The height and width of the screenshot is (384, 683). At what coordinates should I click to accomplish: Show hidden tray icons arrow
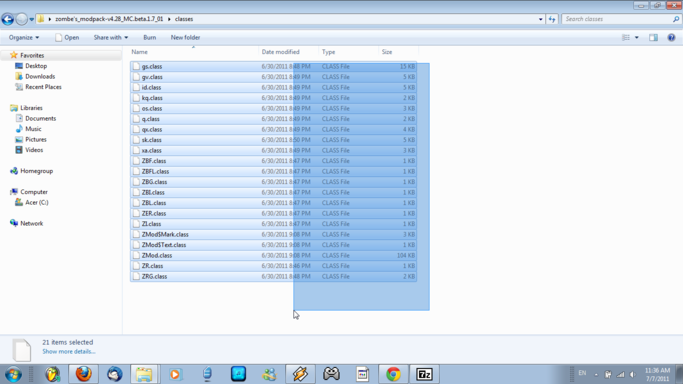(596, 374)
